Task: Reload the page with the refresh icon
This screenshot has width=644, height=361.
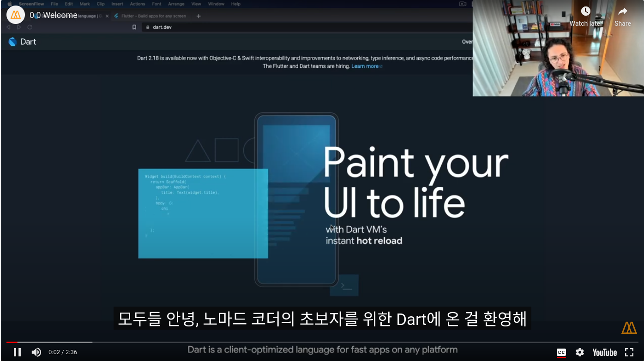Action: click(x=30, y=27)
